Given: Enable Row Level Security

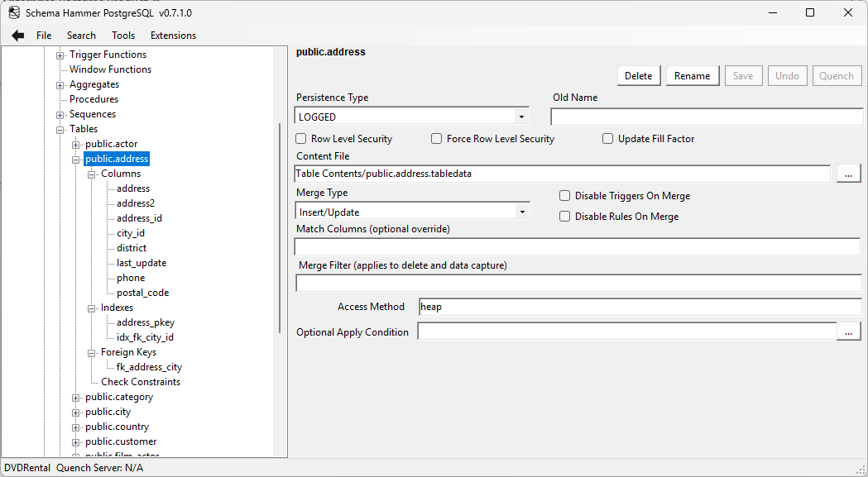Looking at the screenshot, I should coord(301,138).
